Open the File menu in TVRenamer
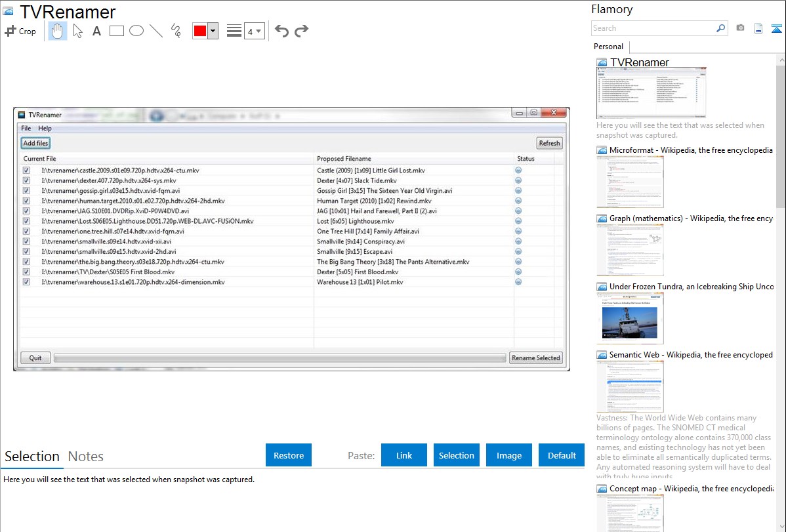This screenshot has height=532, width=786. [x=26, y=129]
